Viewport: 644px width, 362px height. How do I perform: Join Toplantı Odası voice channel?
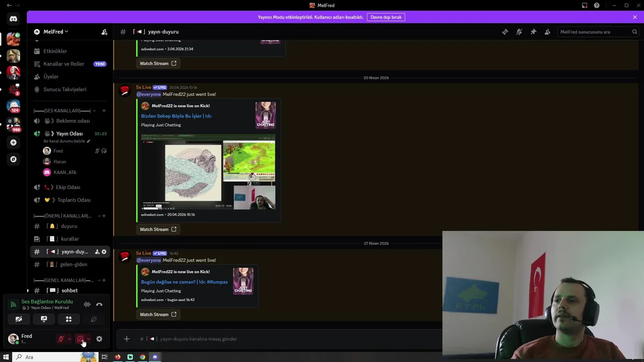70,200
